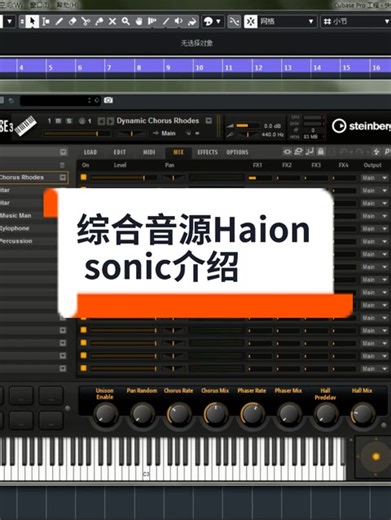Open the 小节 grid type dropdown
The height and width of the screenshot is (520, 391).
click(x=355, y=22)
